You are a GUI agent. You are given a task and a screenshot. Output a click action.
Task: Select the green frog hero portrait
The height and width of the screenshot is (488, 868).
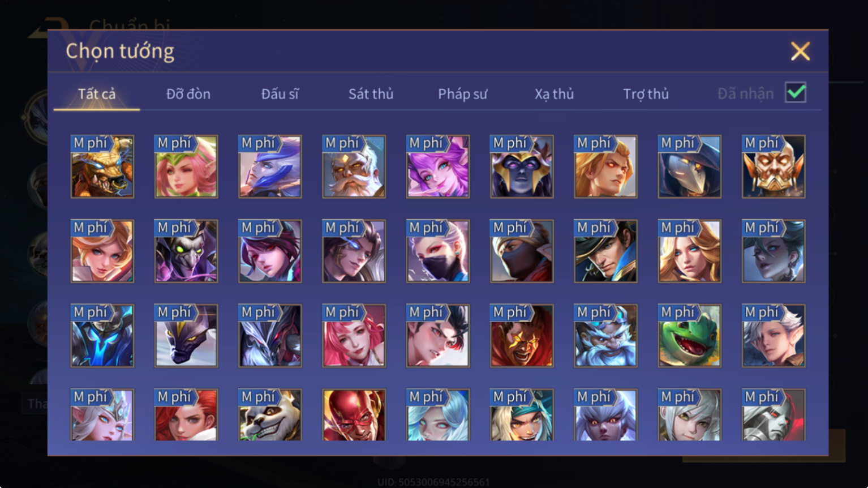[689, 336]
